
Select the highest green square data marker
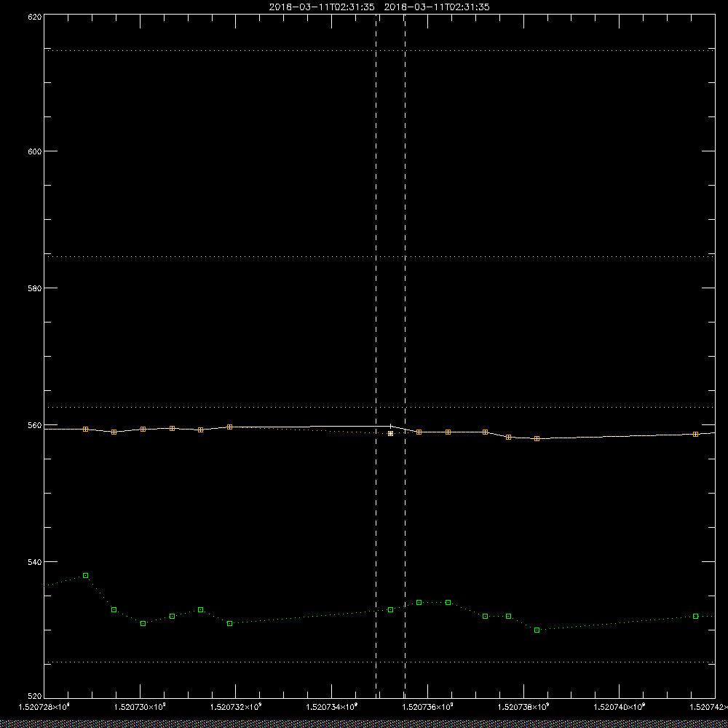85,576
